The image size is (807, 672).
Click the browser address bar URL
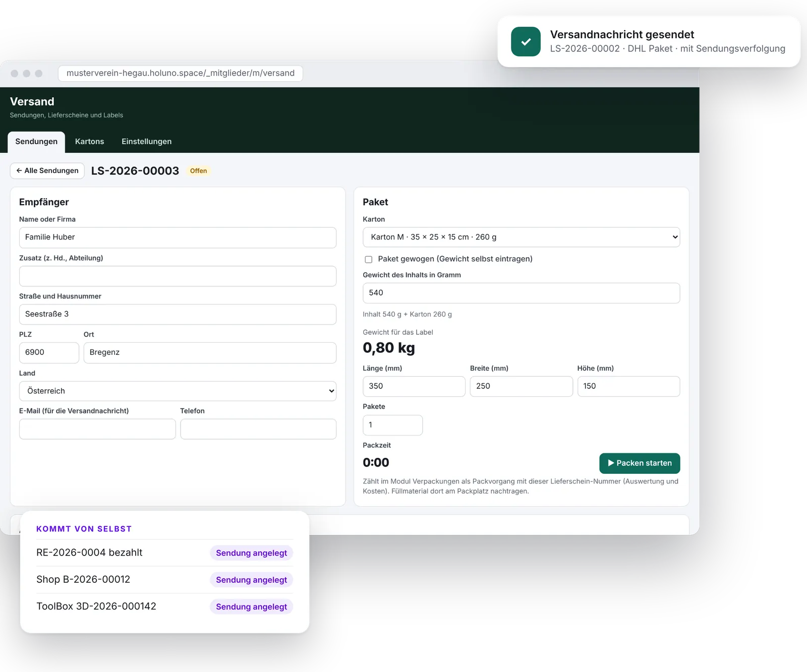tap(181, 73)
